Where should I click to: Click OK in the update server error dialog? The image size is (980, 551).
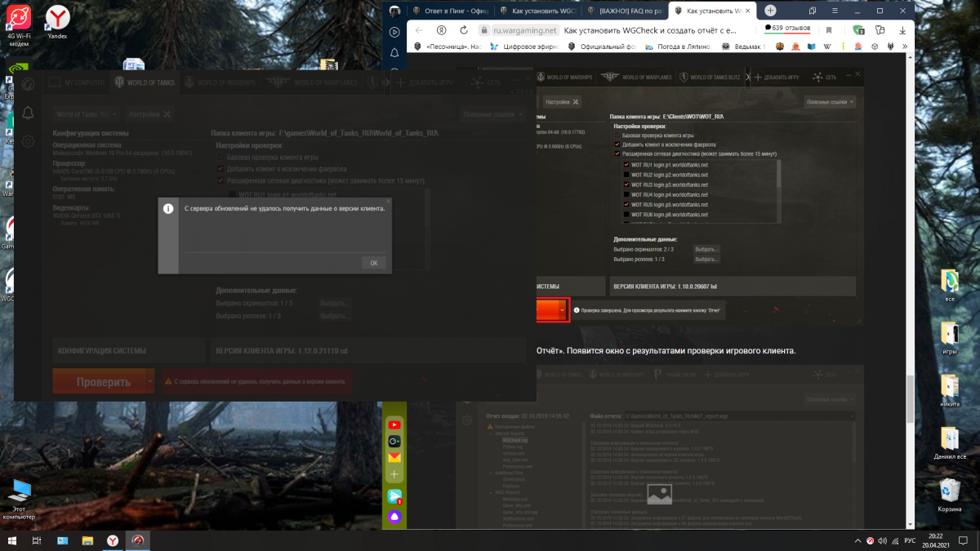click(373, 263)
